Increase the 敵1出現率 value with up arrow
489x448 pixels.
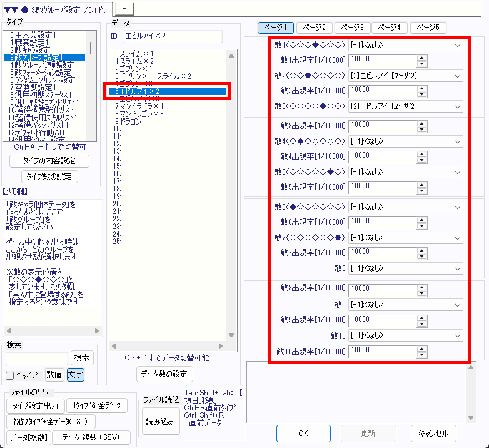point(421,58)
